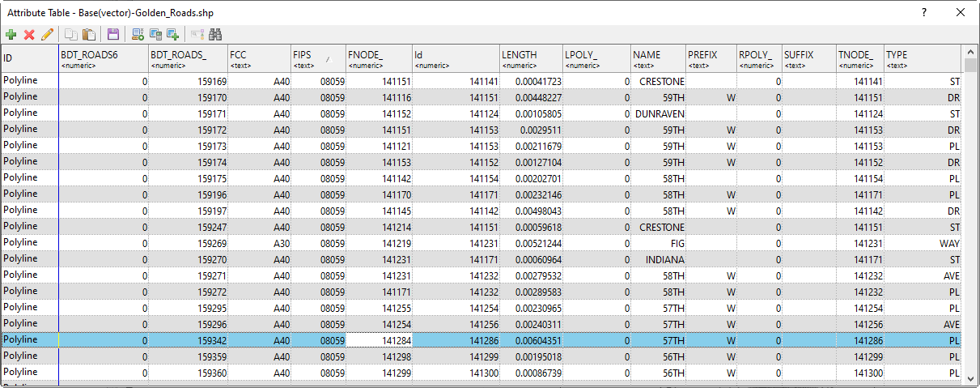980x388 pixels.
Task: Click the Polyline cell in row 159342
Action: [30, 340]
